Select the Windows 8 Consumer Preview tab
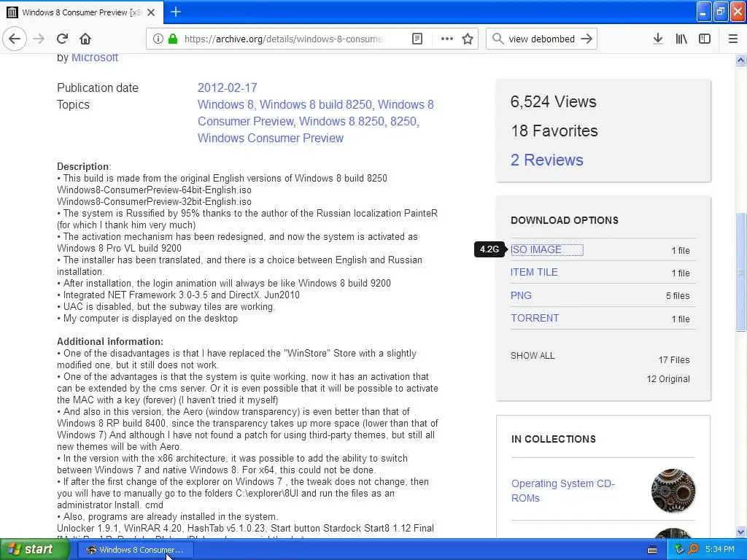Screen dimensions: 747x560 click(82, 12)
